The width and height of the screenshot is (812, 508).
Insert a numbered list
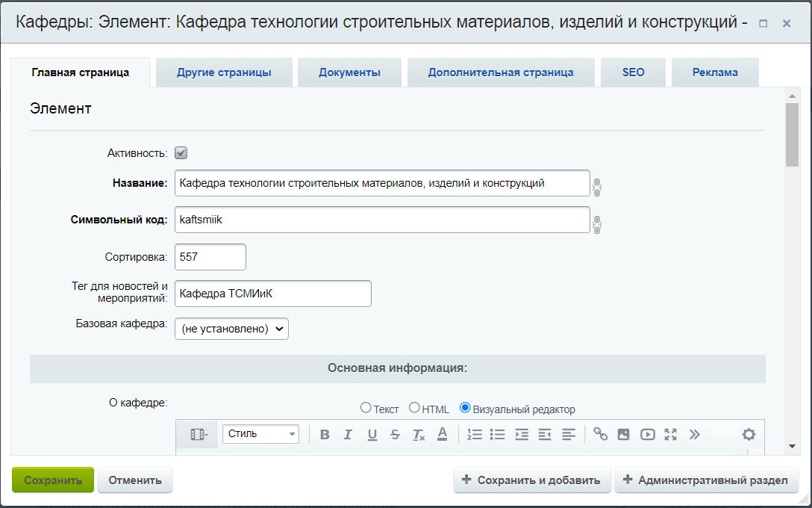(475, 434)
